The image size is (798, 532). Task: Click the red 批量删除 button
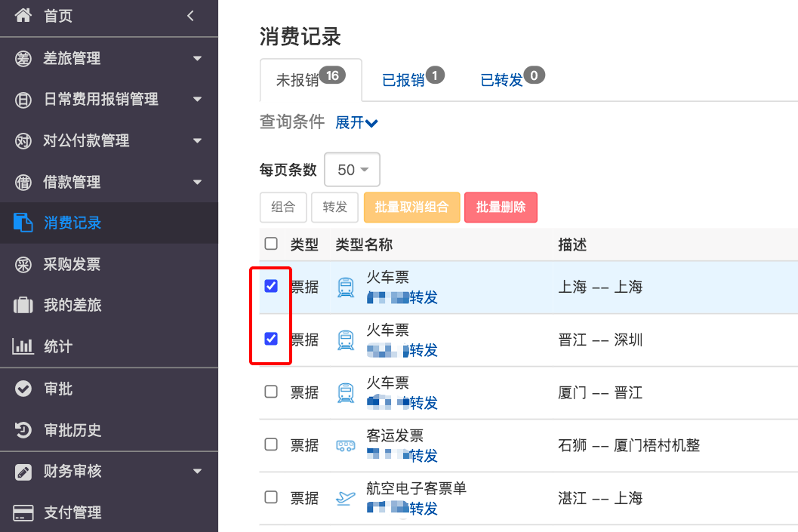501,207
